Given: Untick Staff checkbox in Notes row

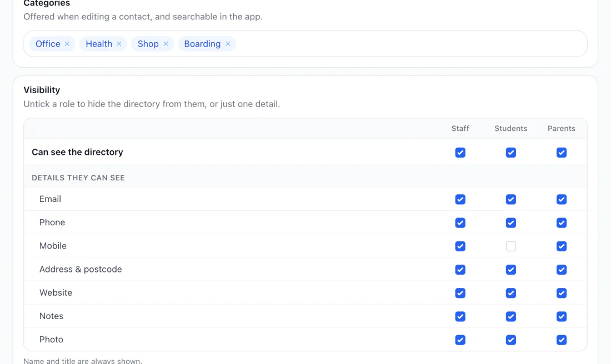Looking at the screenshot, I should 460,316.
